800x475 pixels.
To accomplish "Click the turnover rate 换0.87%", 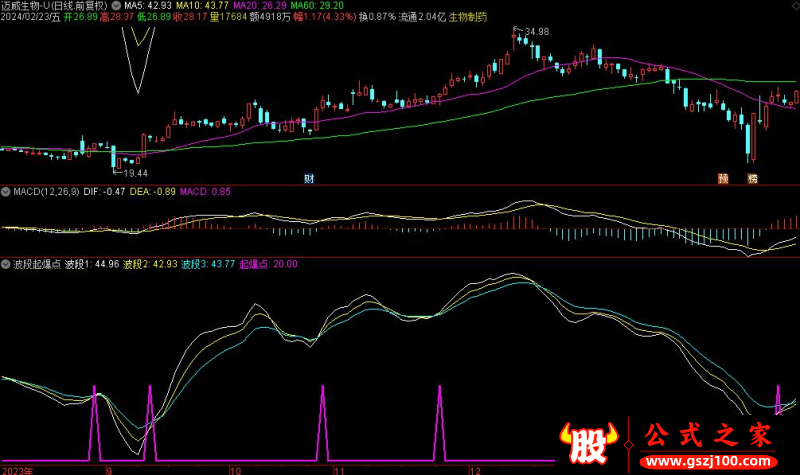I will pyautogui.click(x=377, y=17).
